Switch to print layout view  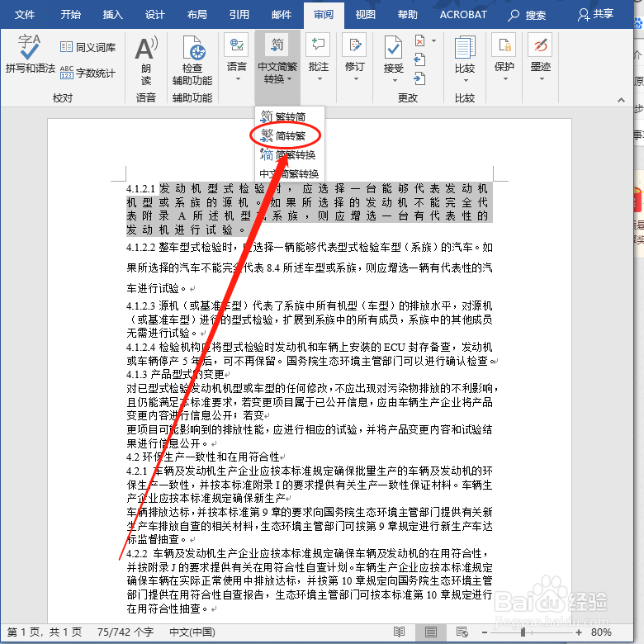tap(430, 632)
